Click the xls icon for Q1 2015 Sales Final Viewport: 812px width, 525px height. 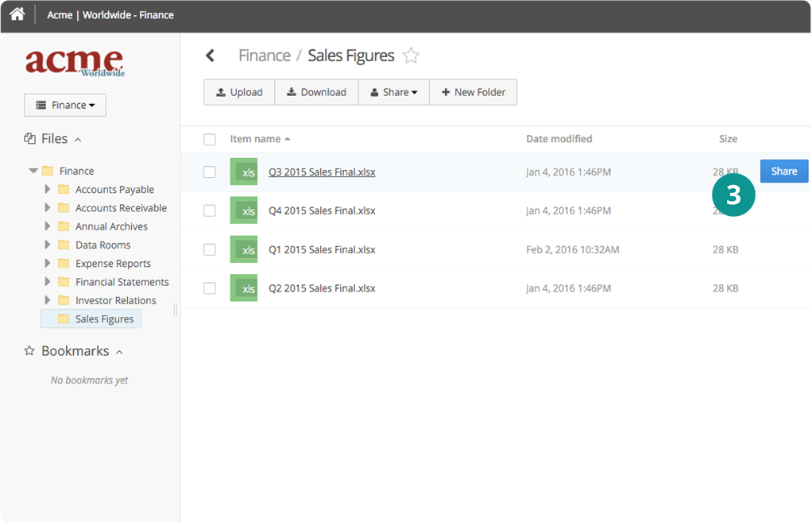tap(244, 250)
